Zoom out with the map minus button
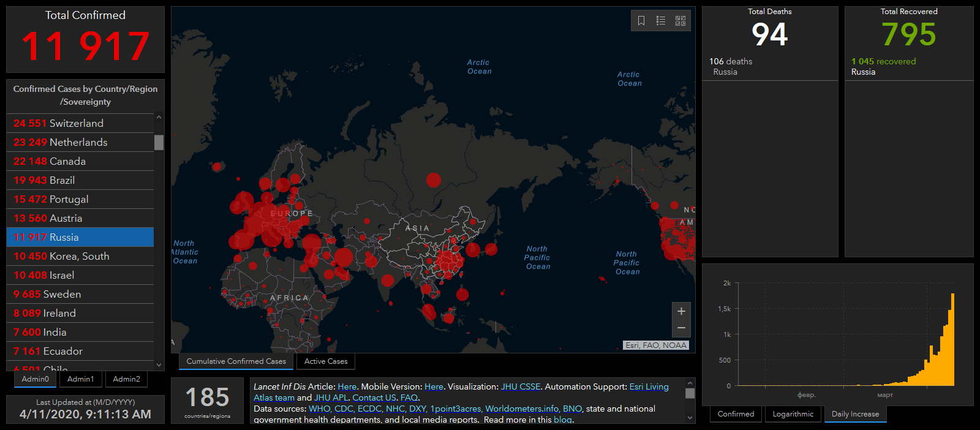This screenshot has height=430, width=980. pyautogui.click(x=681, y=328)
